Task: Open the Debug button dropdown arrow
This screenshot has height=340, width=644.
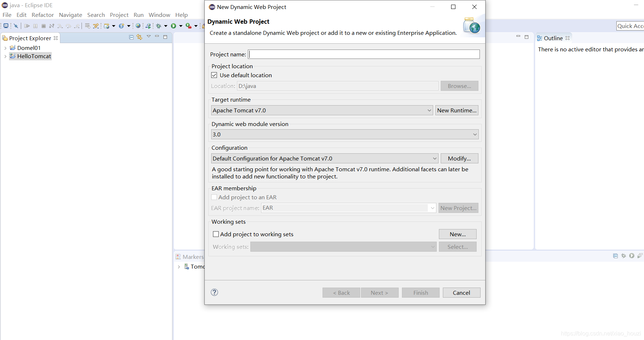Action: tap(166, 26)
